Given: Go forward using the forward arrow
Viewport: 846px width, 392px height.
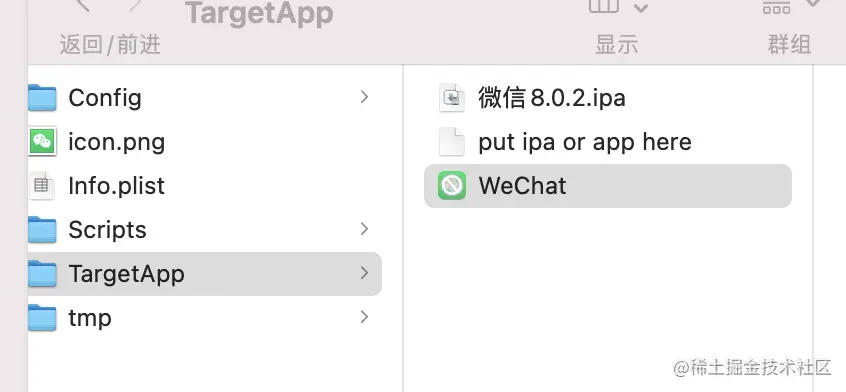Looking at the screenshot, I should (135, 5).
